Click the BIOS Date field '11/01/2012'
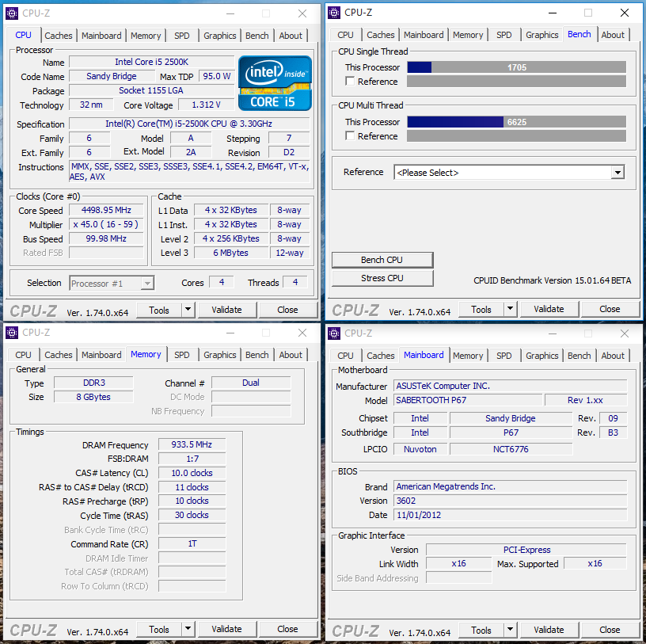Screen dimensions: 646x644 click(511, 515)
